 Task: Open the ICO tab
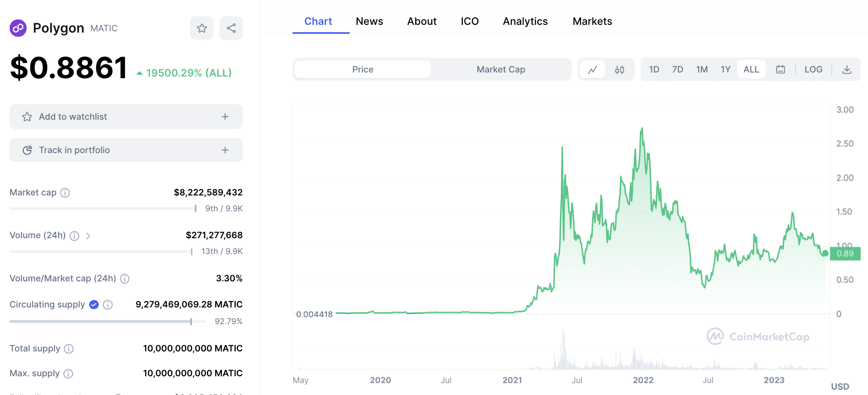coord(469,22)
